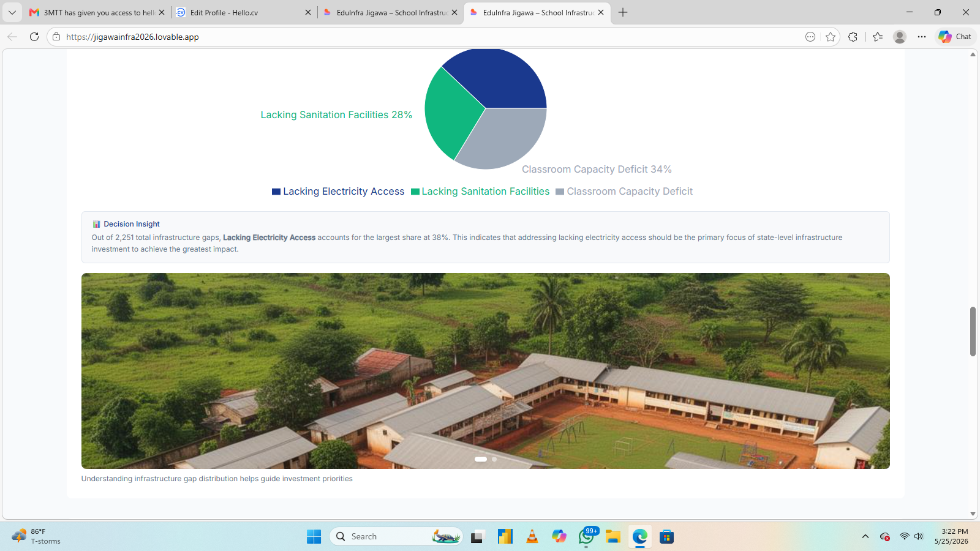Close the Gmail 3MTT tab
Image resolution: width=980 pixels, height=551 pixels.
(162, 12)
